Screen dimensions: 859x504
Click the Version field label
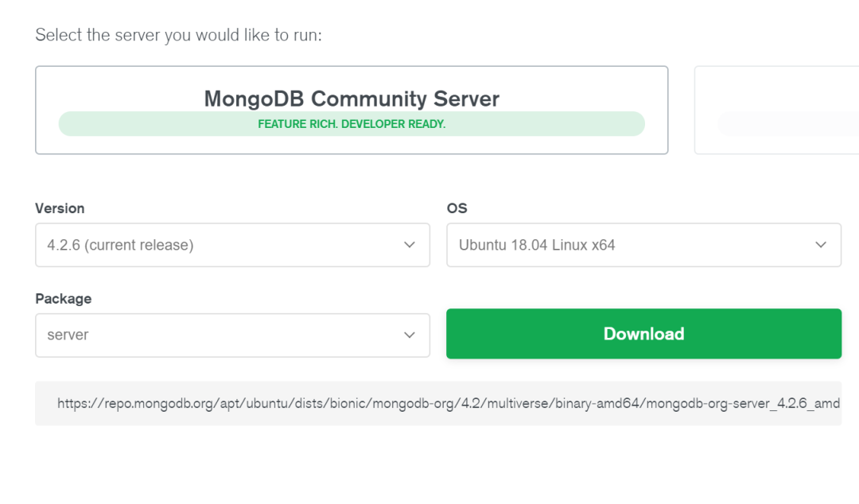[60, 208]
